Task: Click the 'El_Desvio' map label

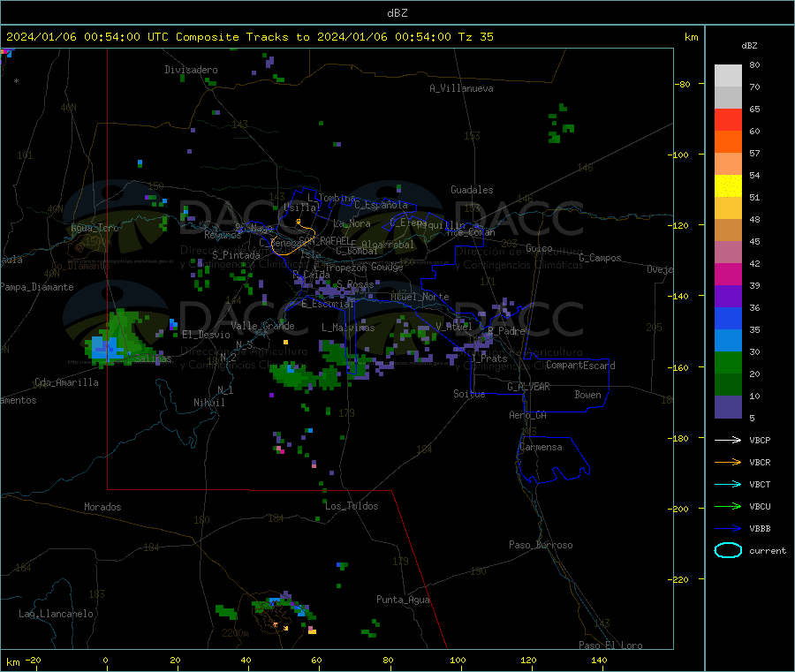Action: [x=206, y=335]
